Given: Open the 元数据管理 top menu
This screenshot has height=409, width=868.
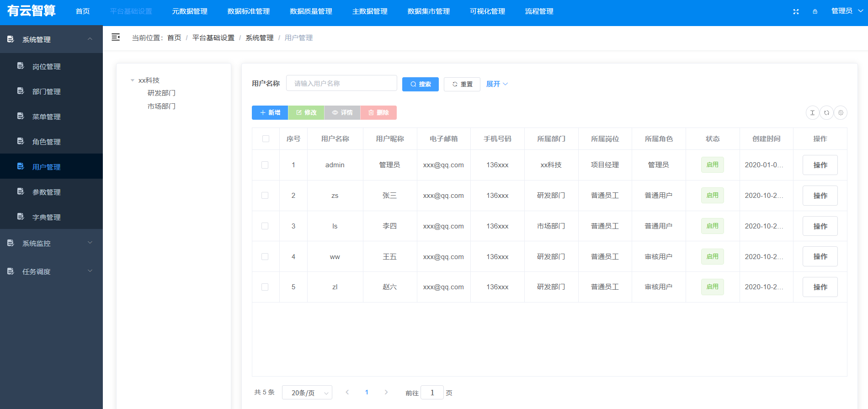Looking at the screenshot, I should pyautogui.click(x=190, y=11).
